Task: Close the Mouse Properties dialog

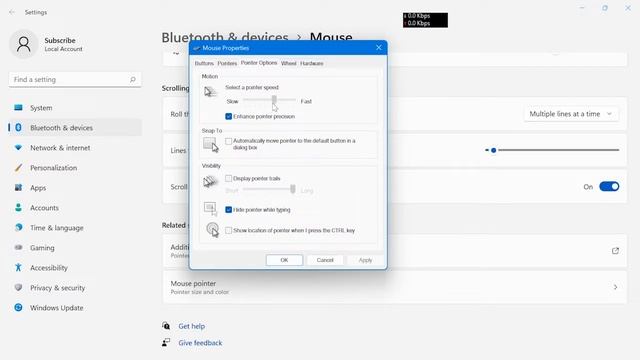Action: tap(379, 48)
